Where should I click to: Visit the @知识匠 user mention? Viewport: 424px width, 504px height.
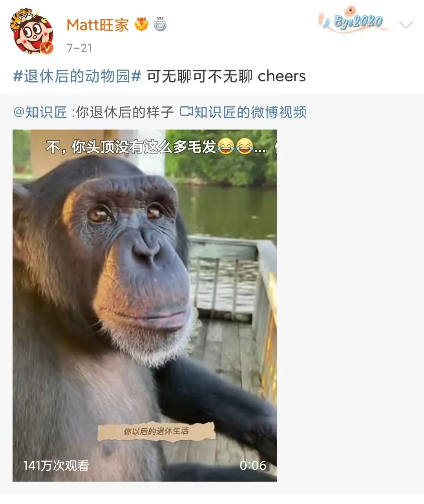pos(40,112)
